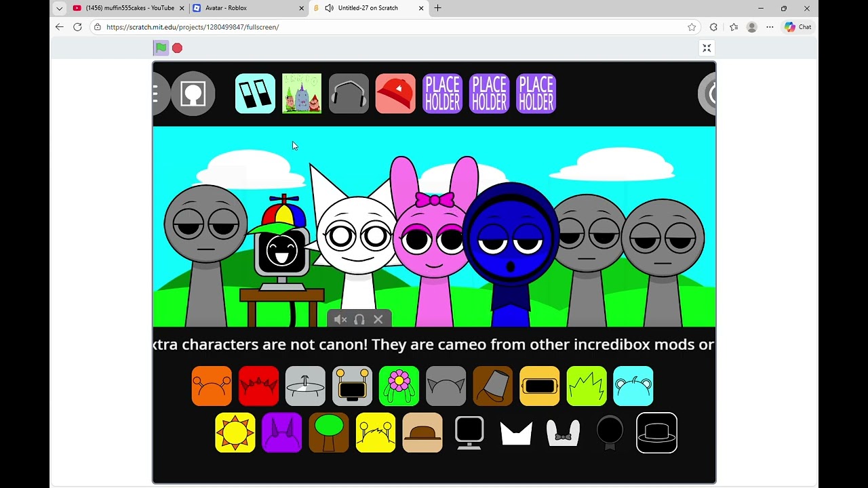Pick the lime green spiky hair icon
This screenshot has width=868, height=488.
[587, 386]
